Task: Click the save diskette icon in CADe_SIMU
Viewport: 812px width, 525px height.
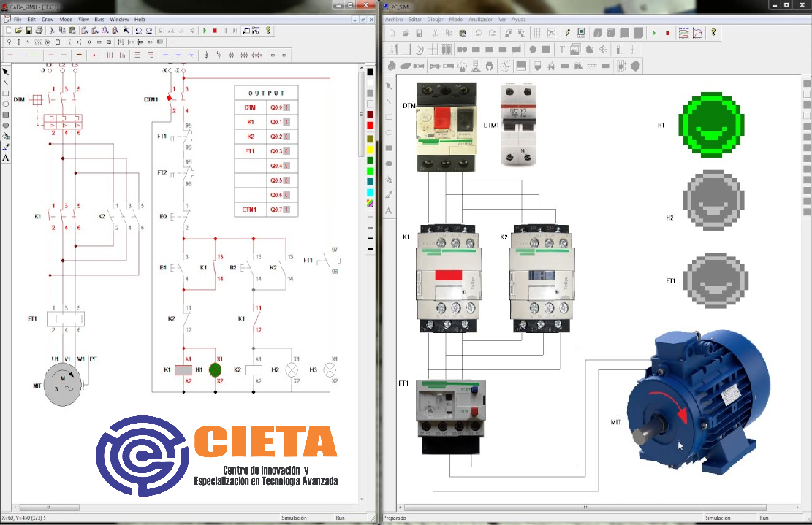Action: click(x=29, y=31)
